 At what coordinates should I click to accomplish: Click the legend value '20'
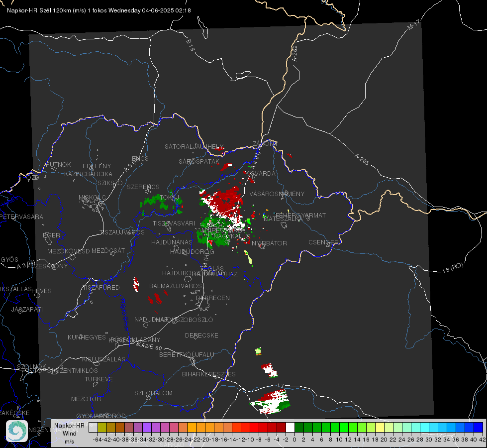384,440
